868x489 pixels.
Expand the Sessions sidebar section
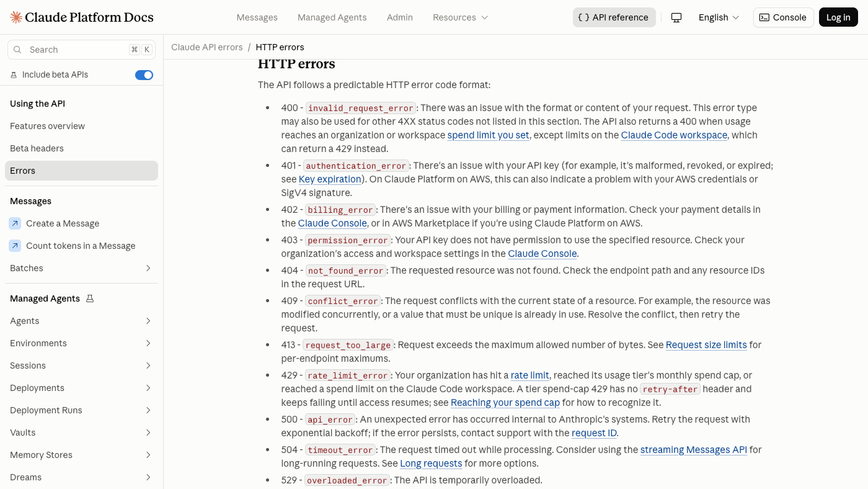[x=148, y=366]
